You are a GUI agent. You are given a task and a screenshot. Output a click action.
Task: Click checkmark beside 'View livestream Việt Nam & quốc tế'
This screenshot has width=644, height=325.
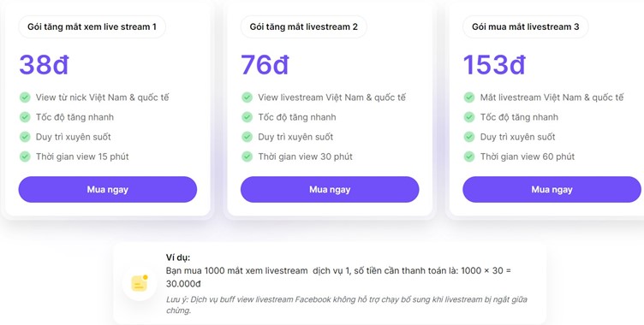point(247,97)
